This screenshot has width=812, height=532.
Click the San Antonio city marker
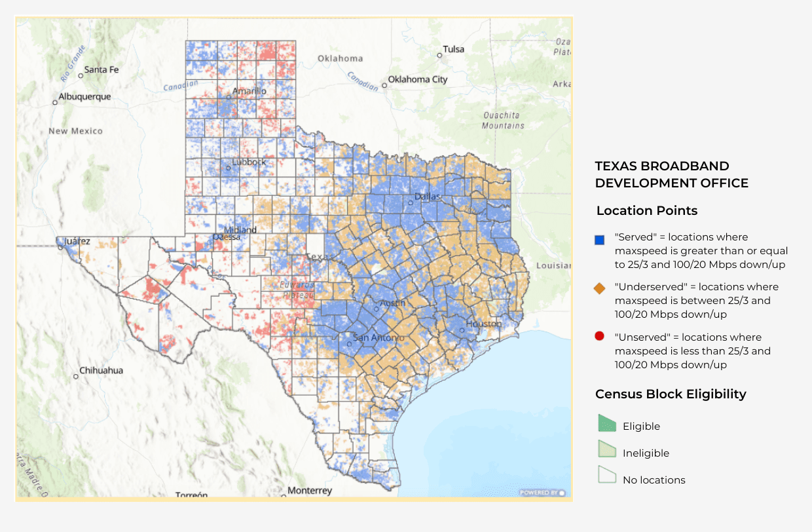[349, 343]
